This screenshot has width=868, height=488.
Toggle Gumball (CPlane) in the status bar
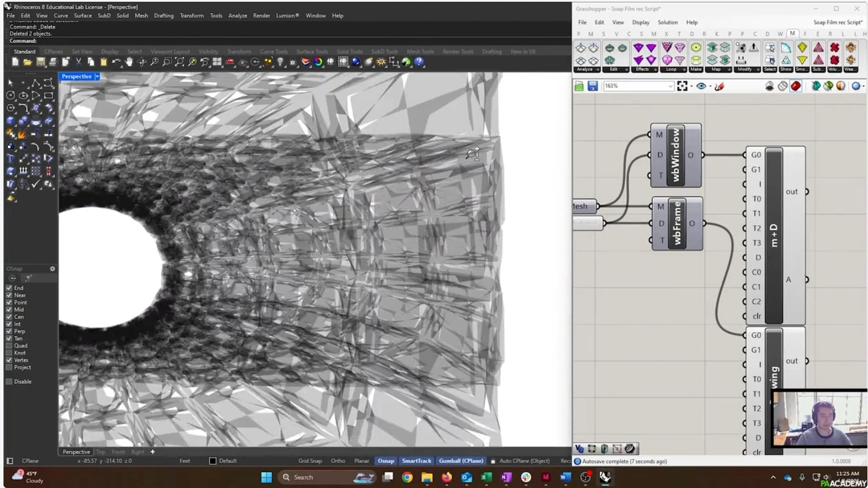pyautogui.click(x=461, y=461)
